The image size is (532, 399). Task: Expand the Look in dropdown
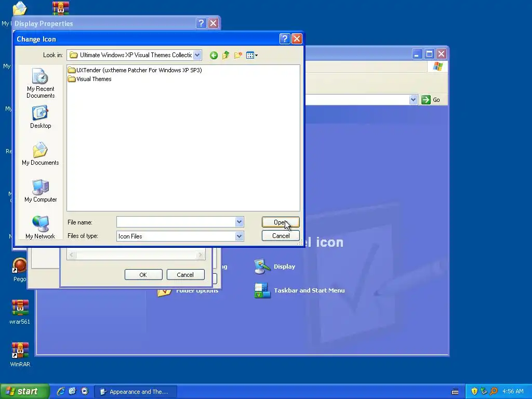(x=197, y=55)
